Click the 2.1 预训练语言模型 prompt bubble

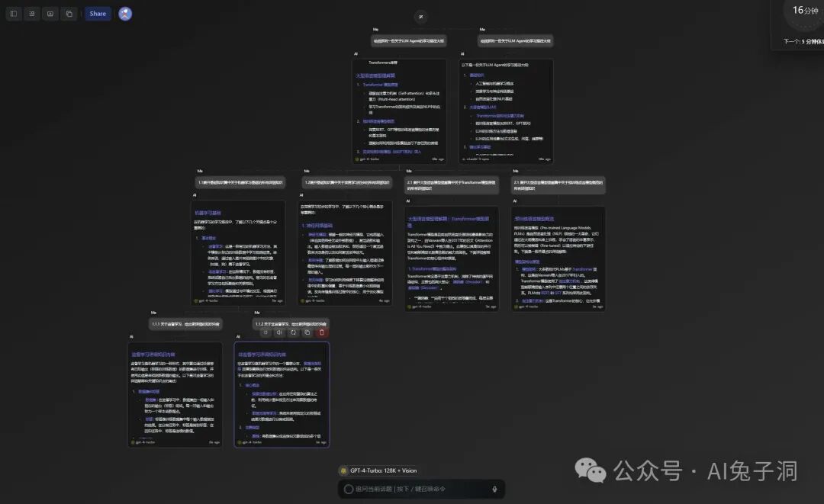(x=558, y=185)
